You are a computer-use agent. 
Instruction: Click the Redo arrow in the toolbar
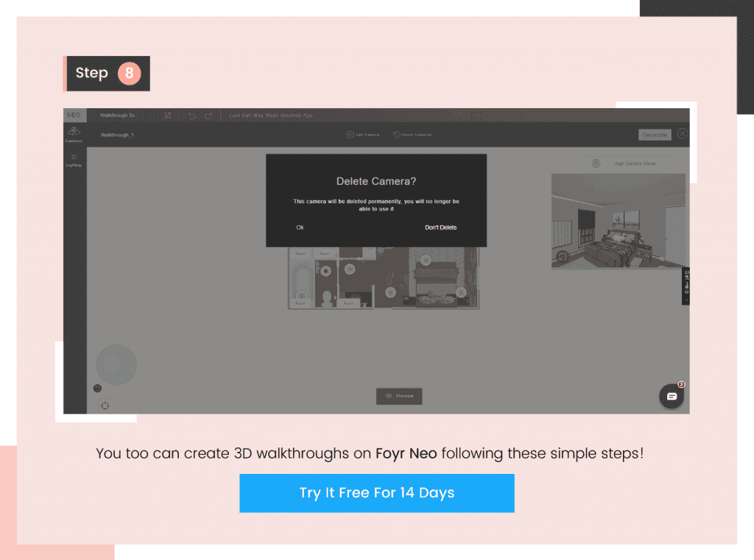coord(209,116)
